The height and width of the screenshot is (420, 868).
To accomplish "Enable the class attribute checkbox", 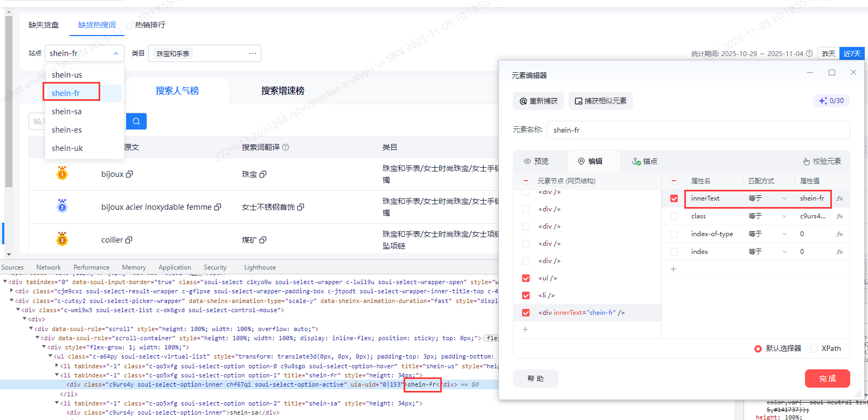I will click(674, 216).
